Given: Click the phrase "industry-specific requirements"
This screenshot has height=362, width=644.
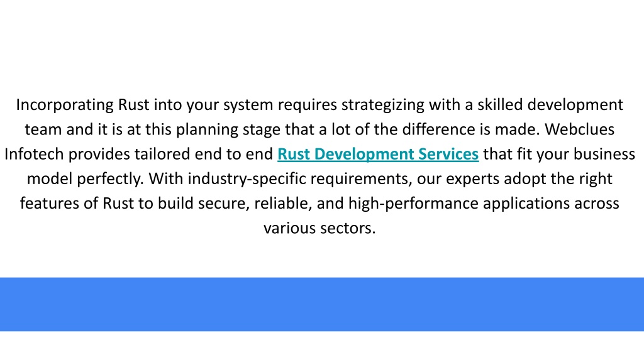Looking at the screenshot, I should (x=300, y=179).
